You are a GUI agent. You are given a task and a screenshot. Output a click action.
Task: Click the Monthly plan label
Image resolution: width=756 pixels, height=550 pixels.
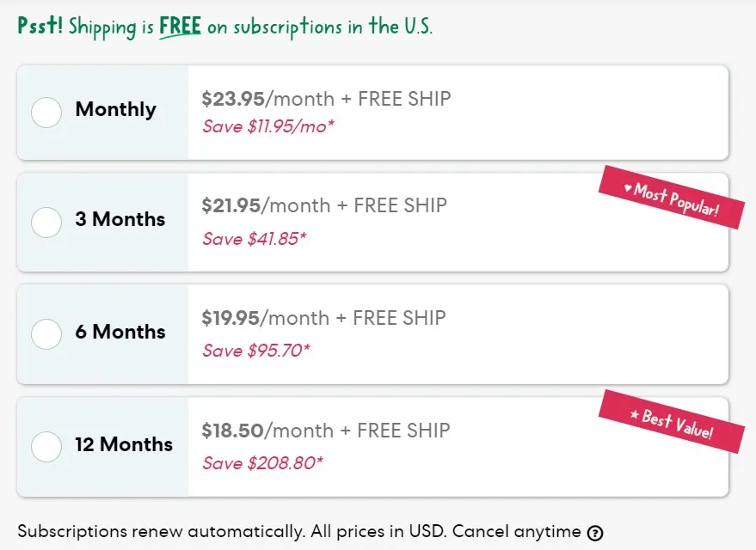point(116,109)
